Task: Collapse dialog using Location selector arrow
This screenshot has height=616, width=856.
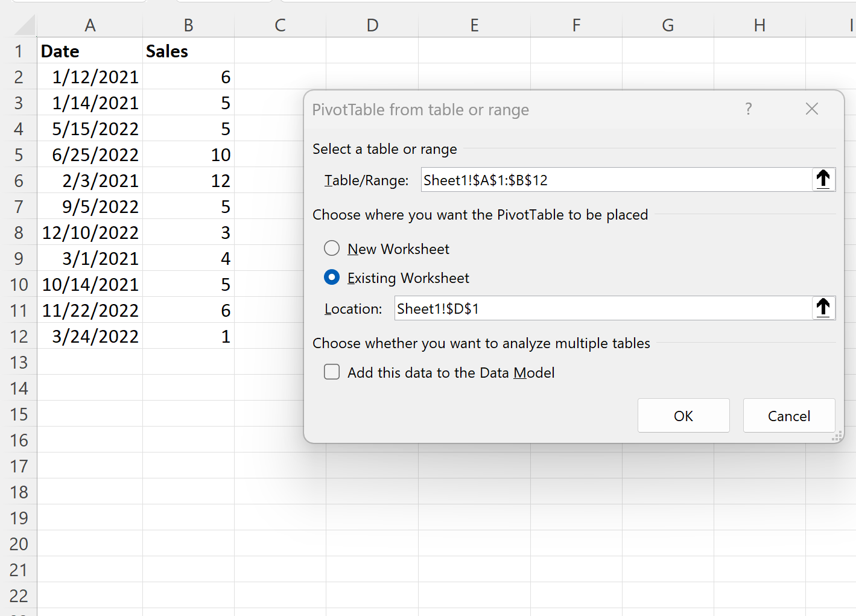Action: click(823, 308)
